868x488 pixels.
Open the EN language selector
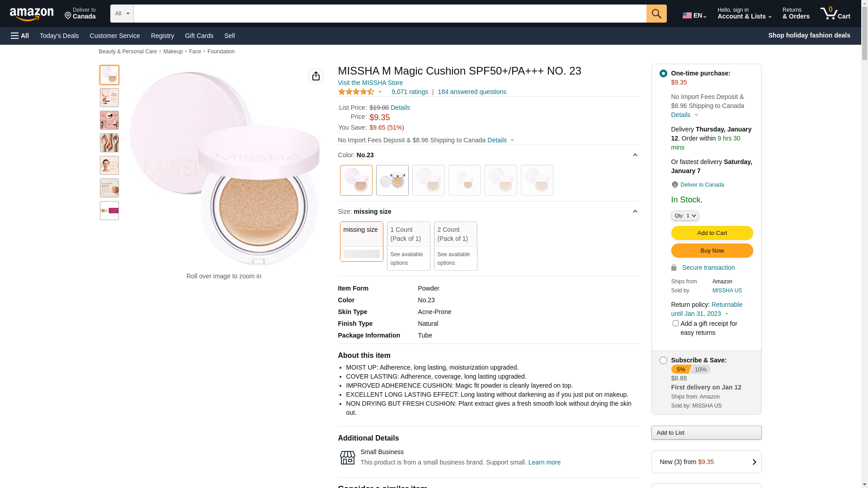(x=694, y=15)
